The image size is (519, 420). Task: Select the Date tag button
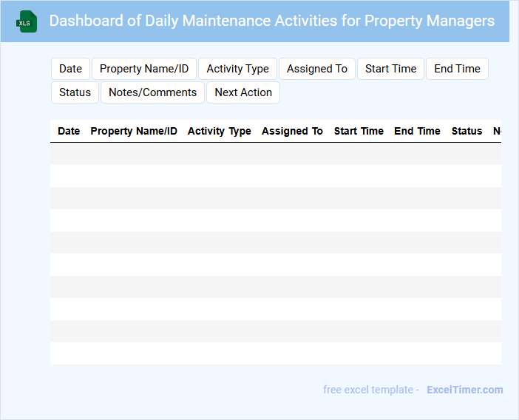[x=70, y=69]
